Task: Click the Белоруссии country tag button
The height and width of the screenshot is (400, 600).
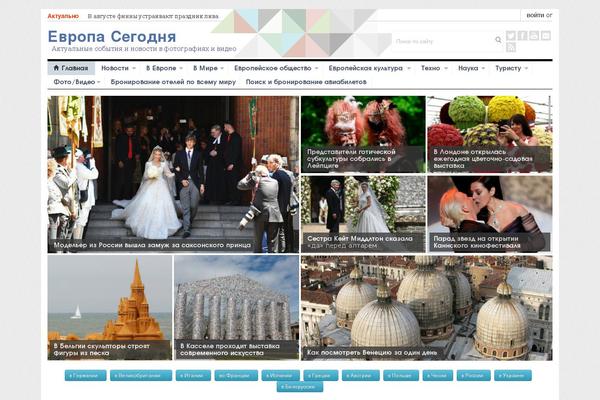Action: click(299, 387)
